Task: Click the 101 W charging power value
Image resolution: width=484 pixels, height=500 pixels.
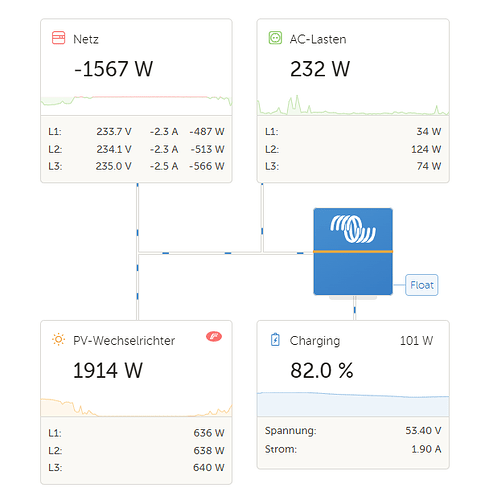Action: tap(416, 341)
